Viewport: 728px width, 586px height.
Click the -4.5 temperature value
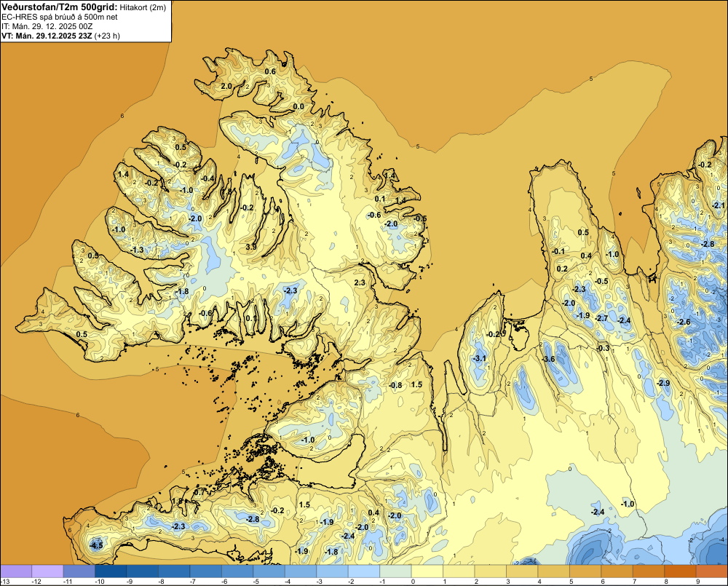(x=96, y=546)
